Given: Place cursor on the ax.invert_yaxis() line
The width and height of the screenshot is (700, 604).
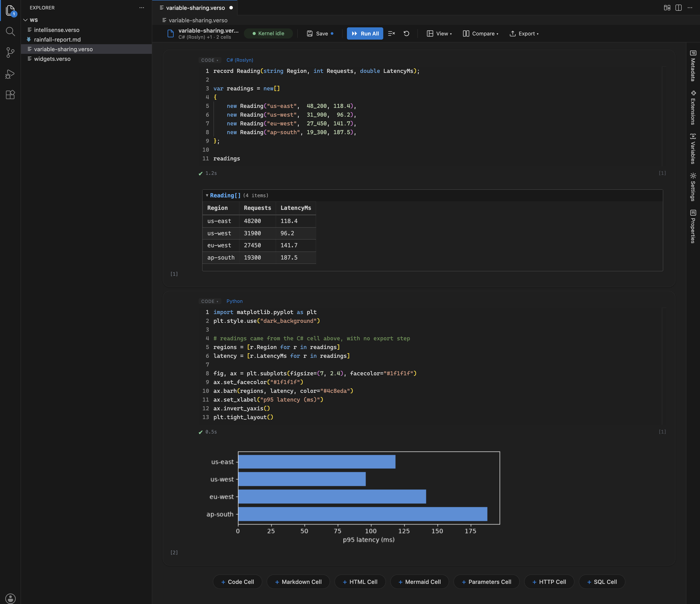Looking at the screenshot, I should (x=241, y=409).
